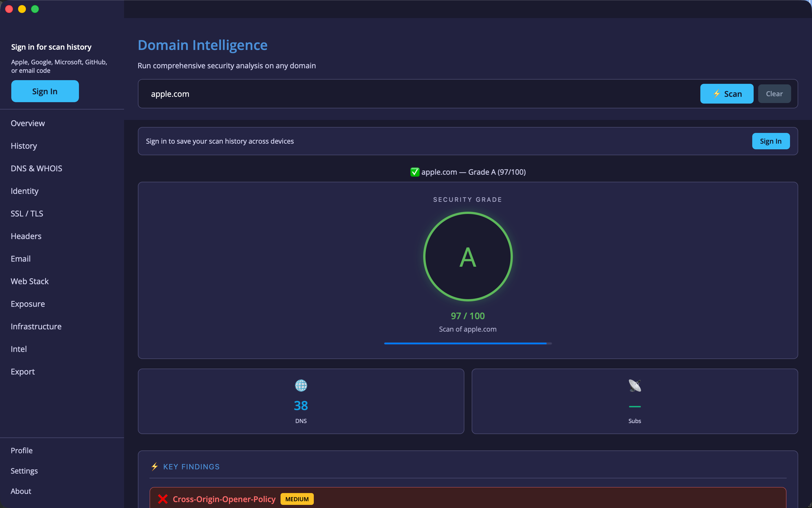The height and width of the screenshot is (508, 812).
Task: Click the KEY FINDINGS heading
Action: point(191,467)
